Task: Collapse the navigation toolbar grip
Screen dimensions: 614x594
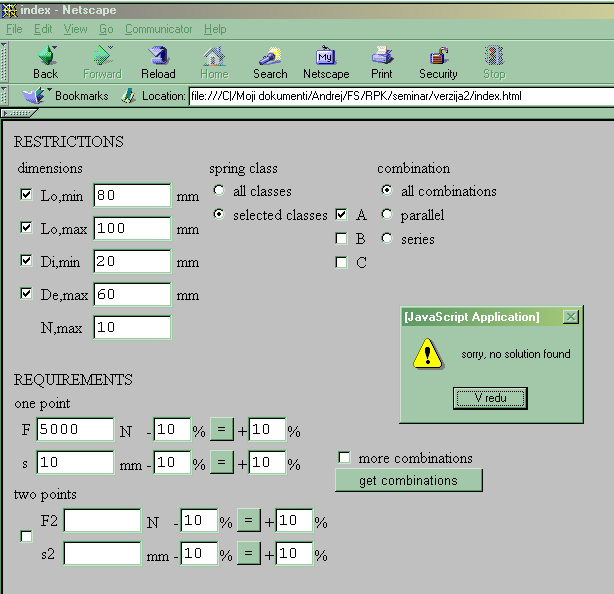Action: 4,62
